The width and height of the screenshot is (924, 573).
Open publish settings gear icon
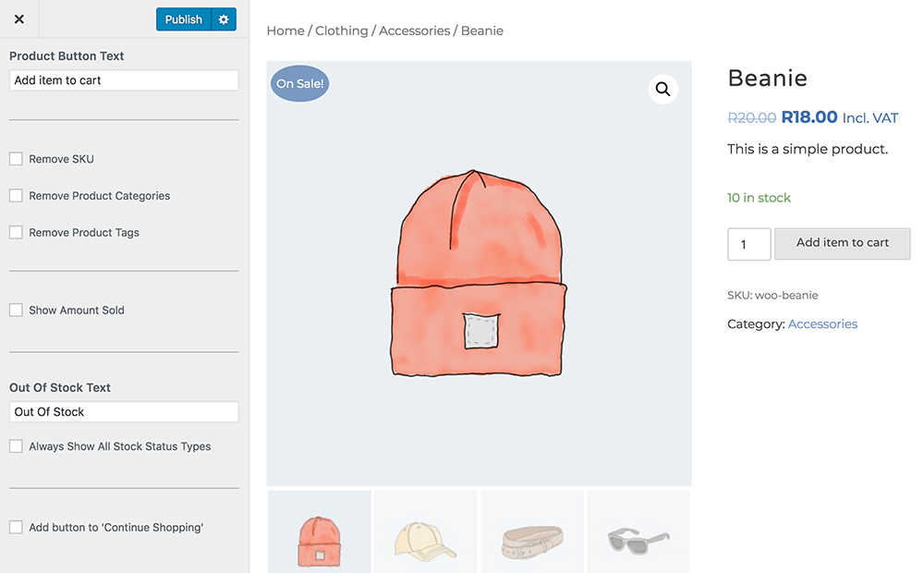coord(224,19)
